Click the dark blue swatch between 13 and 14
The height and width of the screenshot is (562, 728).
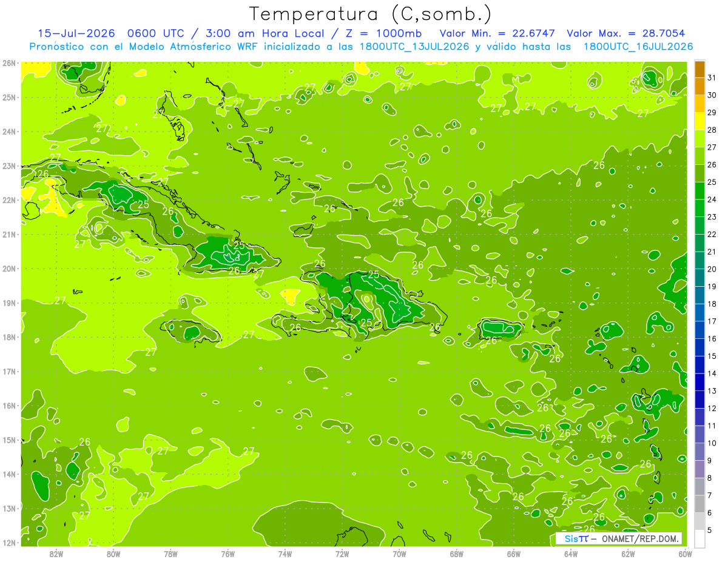pos(699,382)
